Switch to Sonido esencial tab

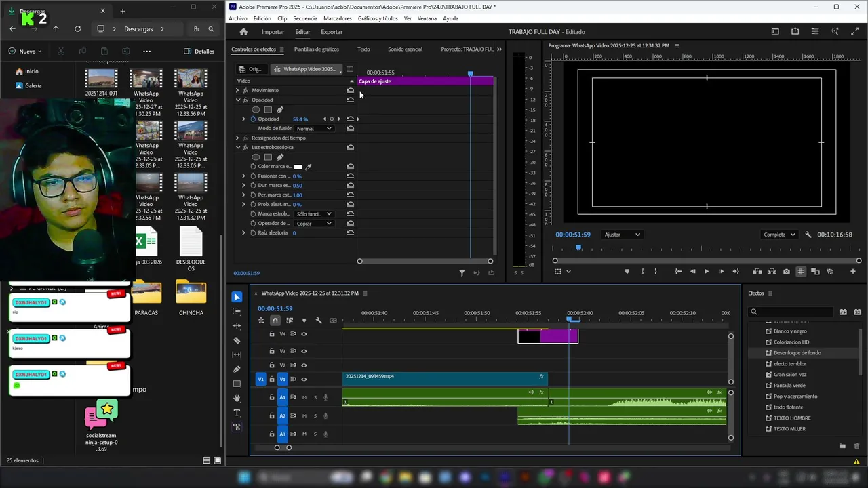(x=405, y=49)
